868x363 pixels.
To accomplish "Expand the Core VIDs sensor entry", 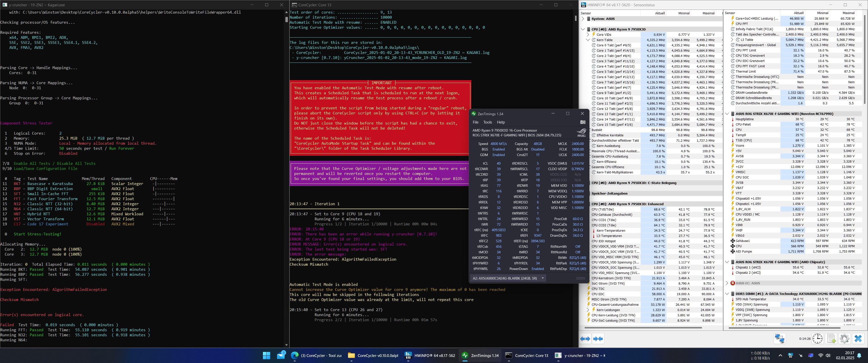I will click(588, 35).
